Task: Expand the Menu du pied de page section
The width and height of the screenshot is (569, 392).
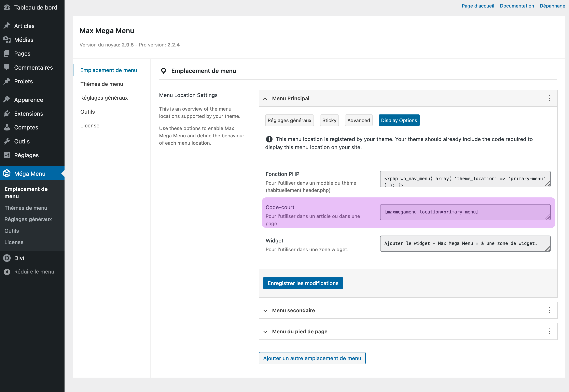Action: click(x=265, y=332)
